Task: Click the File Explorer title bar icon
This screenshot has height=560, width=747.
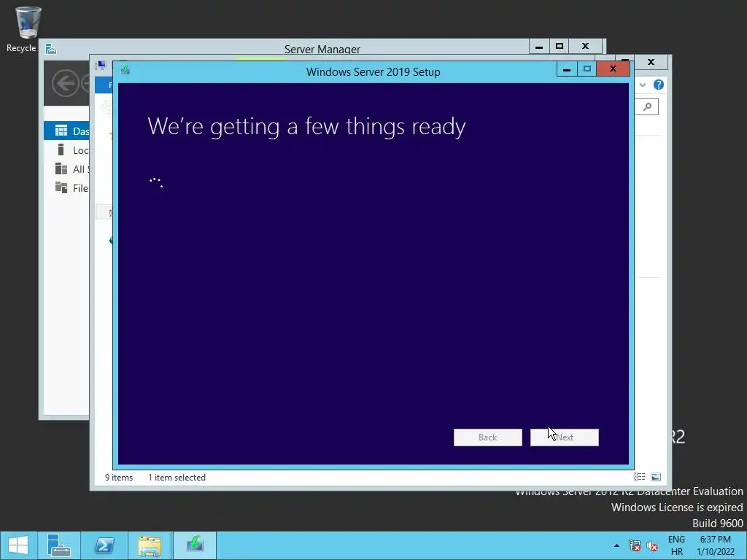Action: tap(100, 65)
